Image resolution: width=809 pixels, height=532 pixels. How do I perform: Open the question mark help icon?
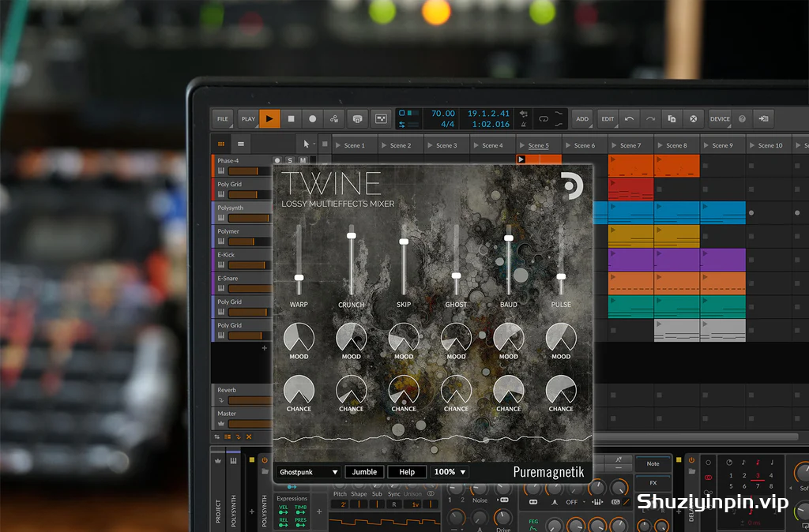(x=742, y=118)
